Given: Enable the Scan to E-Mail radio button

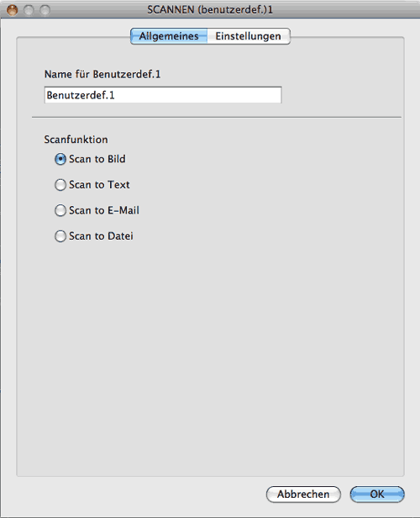Looking at the screenshot, I should pyautogui.click(x=60, y=210).
